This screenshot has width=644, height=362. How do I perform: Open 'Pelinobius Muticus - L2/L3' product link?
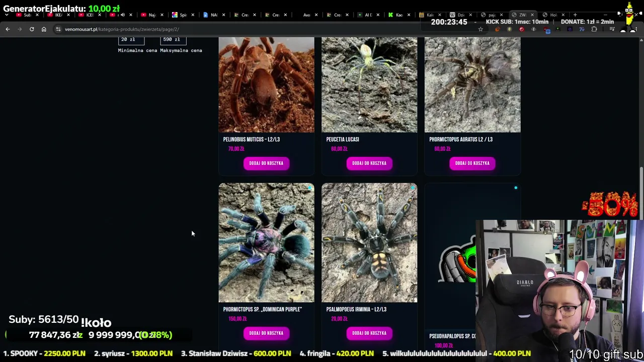click(251, 140)
